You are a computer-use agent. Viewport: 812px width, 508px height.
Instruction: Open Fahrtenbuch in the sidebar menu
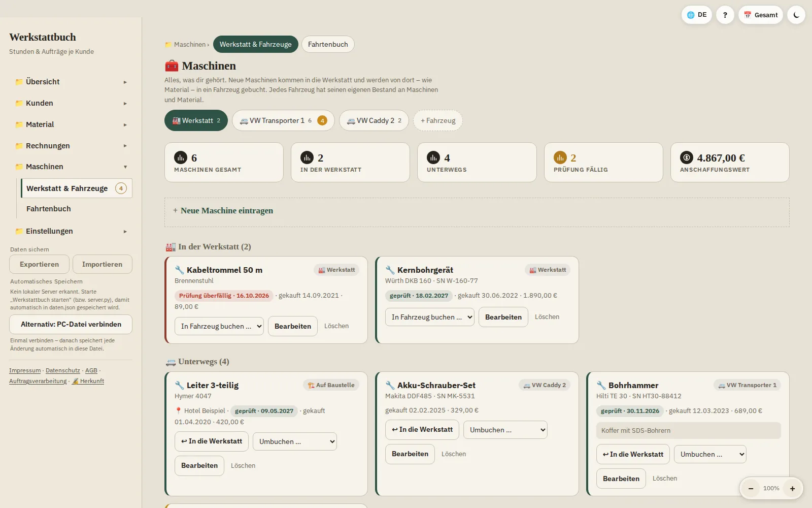[x=49, y=209]
